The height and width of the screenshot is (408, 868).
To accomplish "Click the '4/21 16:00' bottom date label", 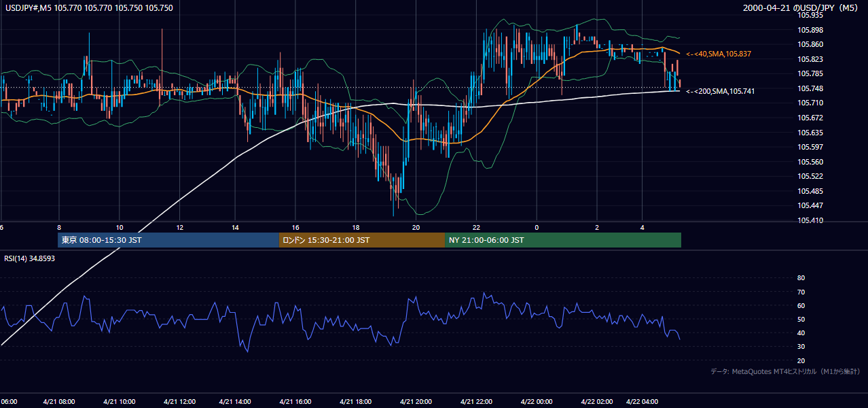I will point(294,402).
